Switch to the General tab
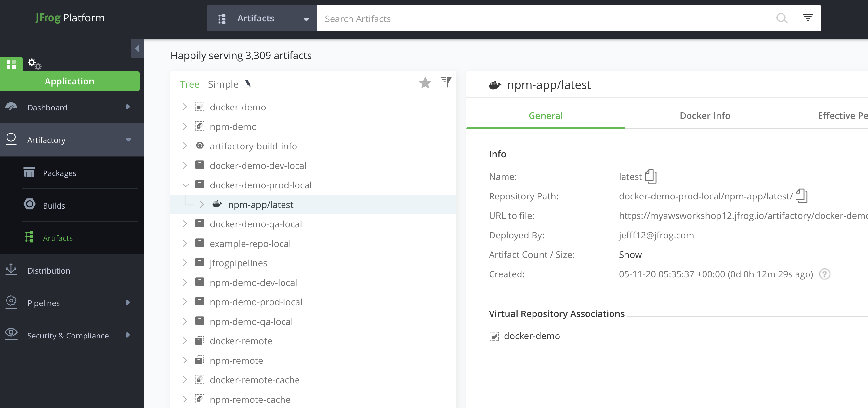This screenshot has height=408, width=868. (x=545, y=115)
